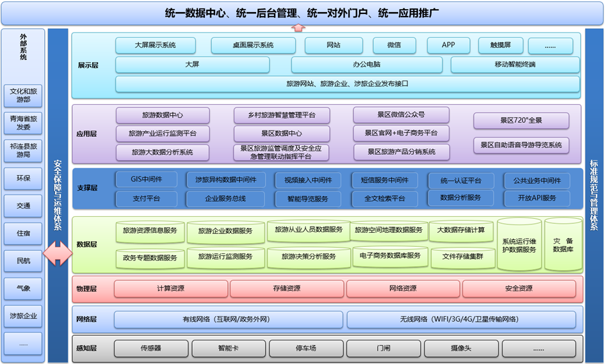Select the 民航 box

pyautogui.click(x=23, y=260)
